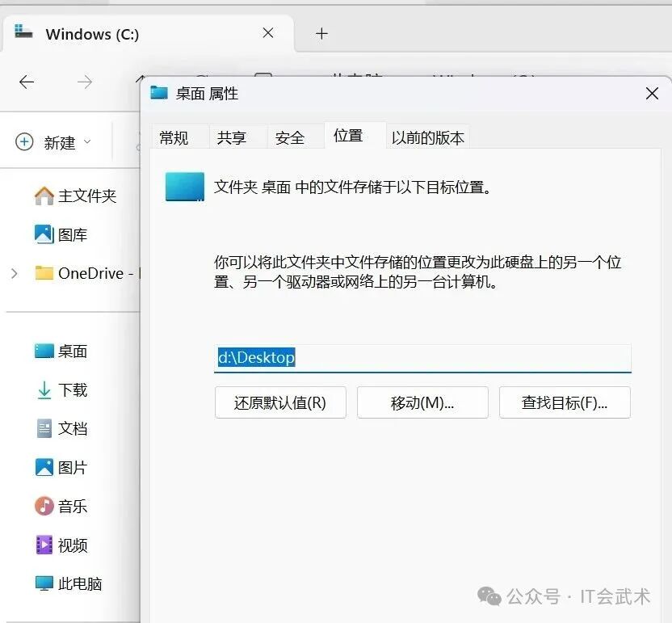Click the blue folder icon in the properties dialog
Viewport: 672px width, 623px height.
[x=184, y=186]
